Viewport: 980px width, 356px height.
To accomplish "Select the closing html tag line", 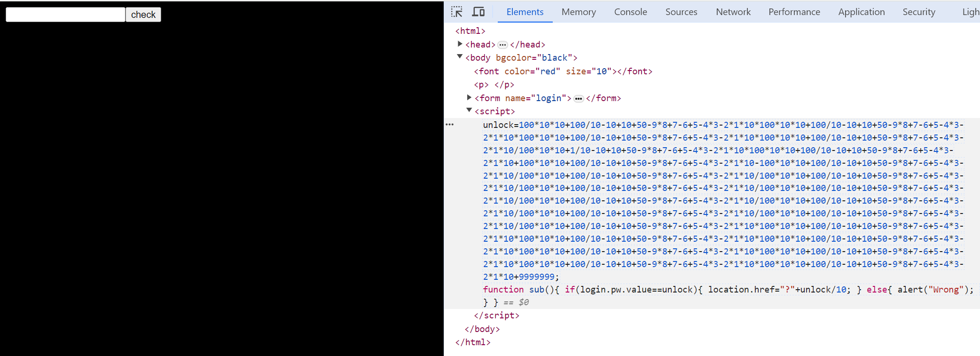I will click(473, 342).
